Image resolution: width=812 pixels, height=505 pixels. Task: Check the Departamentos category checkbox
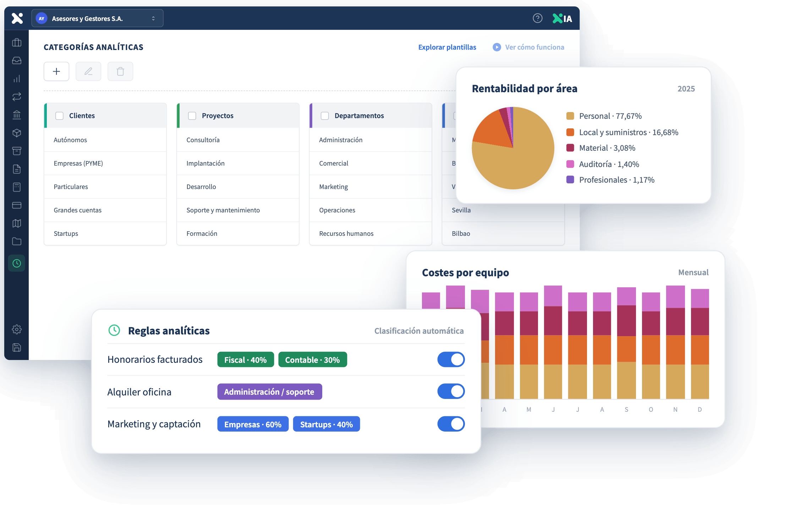(x=325, y=116)
